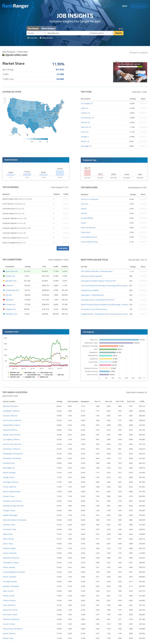
Task: Click the US flag country icon
Action: [x=120, y=29]
